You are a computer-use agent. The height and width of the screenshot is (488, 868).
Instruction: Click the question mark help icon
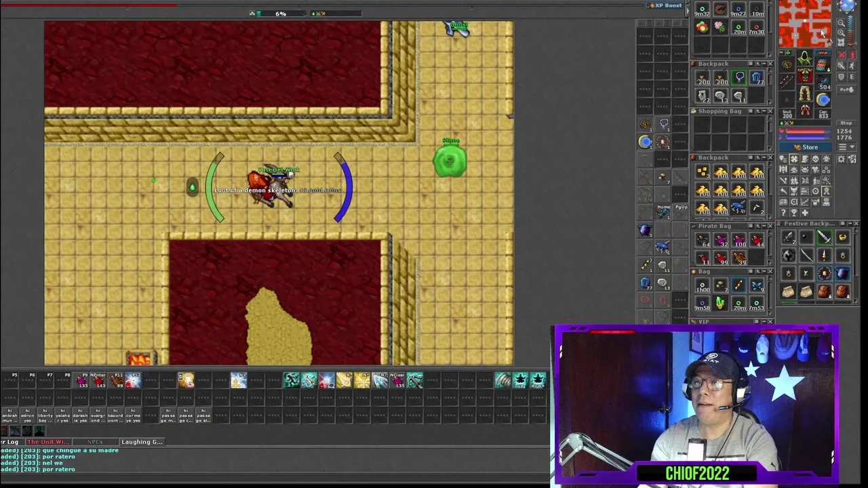point(783,212)
